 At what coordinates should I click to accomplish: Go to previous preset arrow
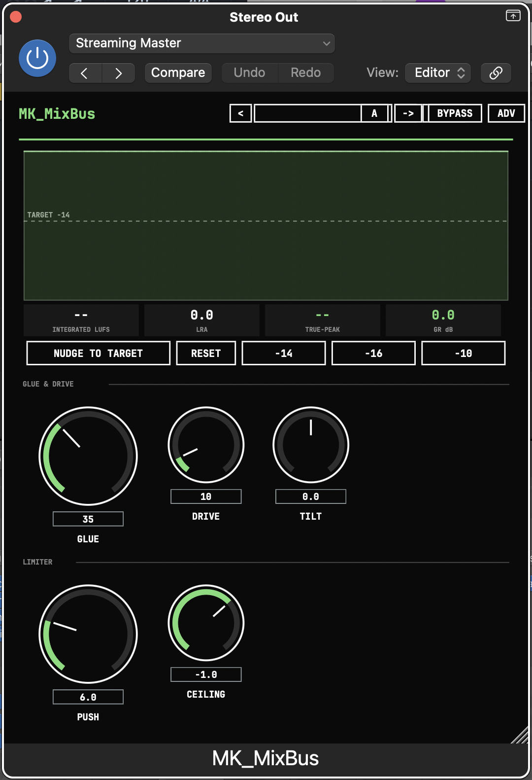click(x=85, y=73)
